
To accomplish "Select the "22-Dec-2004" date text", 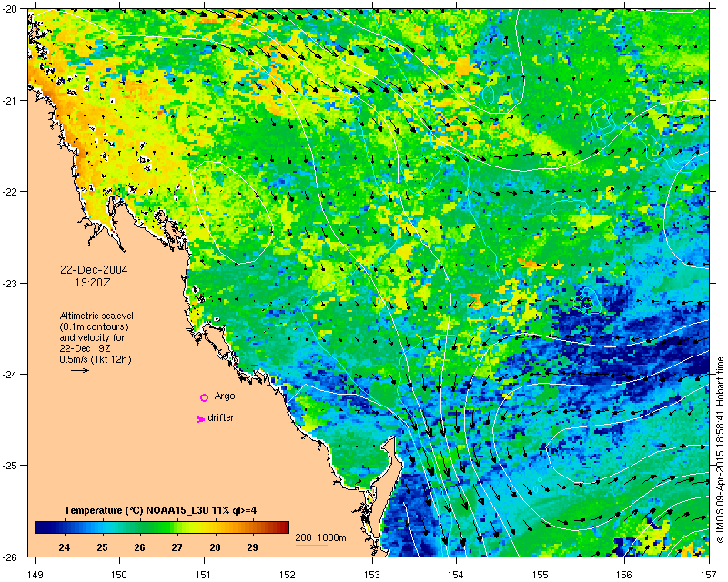I will tap(94, 270).
